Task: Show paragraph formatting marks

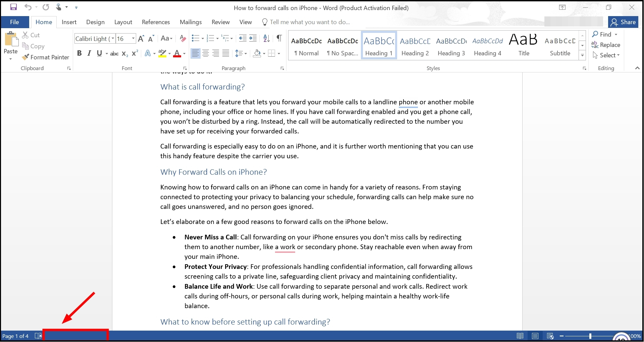Action: pos(279,38)
